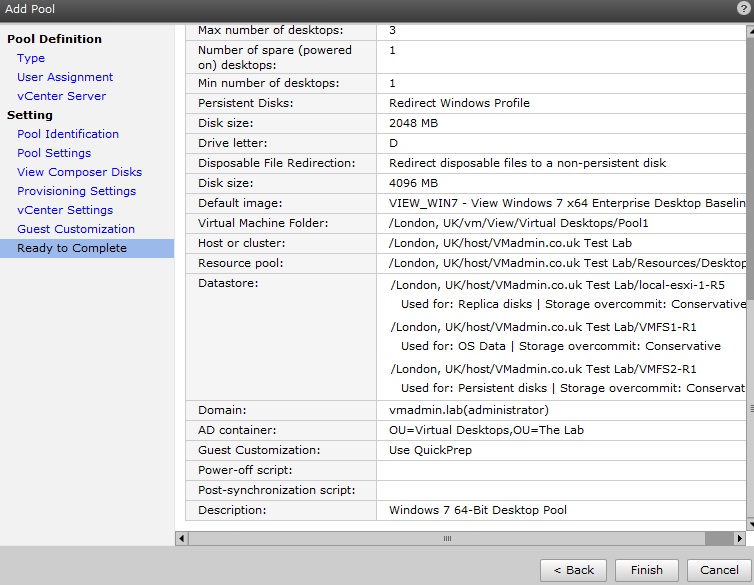
Task: Open the vCenter Server step
Action: click(x=61, y=96)
